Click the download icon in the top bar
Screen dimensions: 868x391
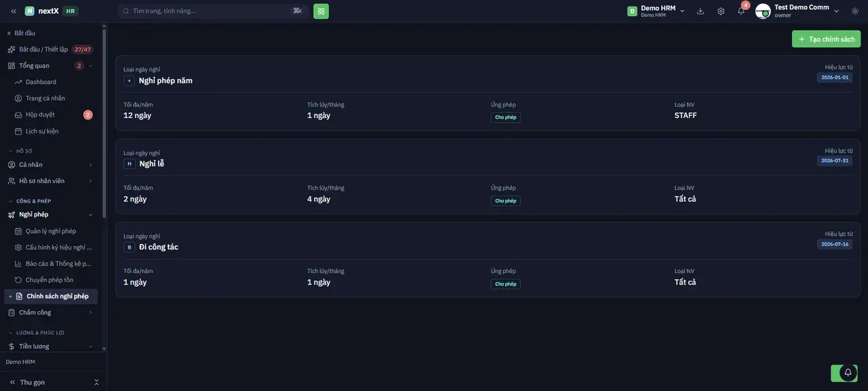click(x=701, y=11)
